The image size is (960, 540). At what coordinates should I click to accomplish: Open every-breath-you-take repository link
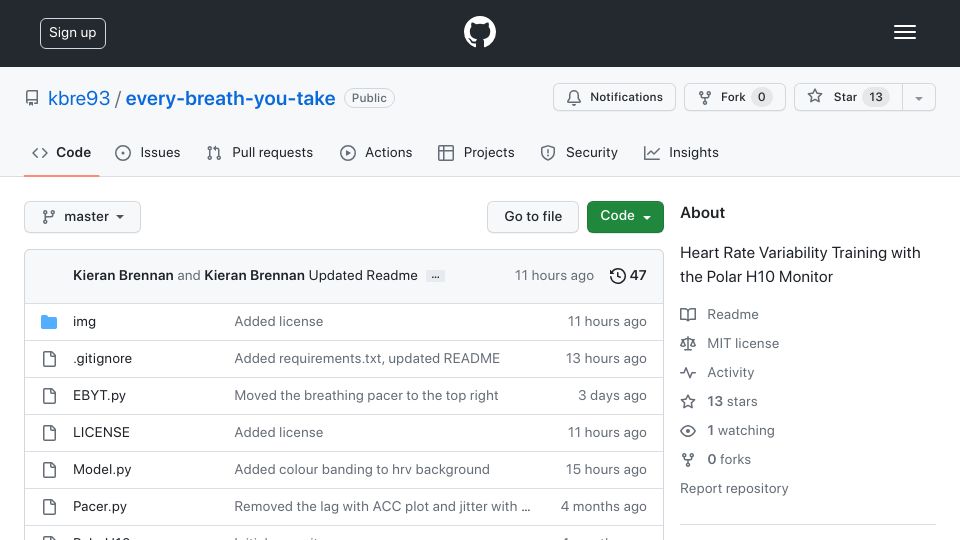tap(230, 98)
